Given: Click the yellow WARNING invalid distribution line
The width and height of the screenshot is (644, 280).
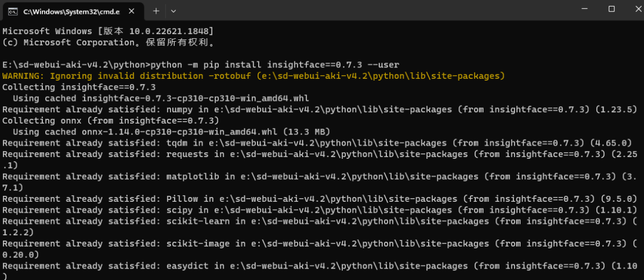Looking at the screenshot, I should point(253,76).
